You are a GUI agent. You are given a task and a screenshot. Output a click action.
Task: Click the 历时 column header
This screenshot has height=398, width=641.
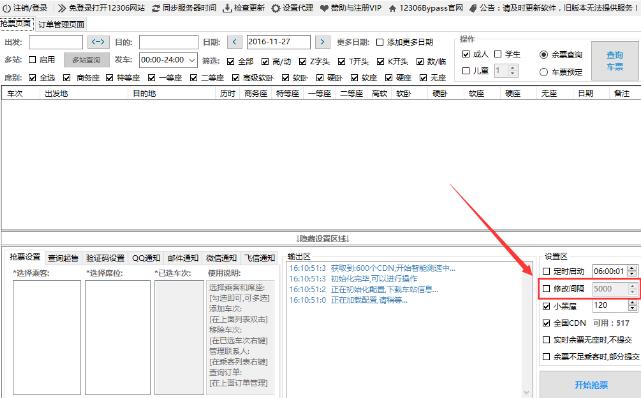227,94
